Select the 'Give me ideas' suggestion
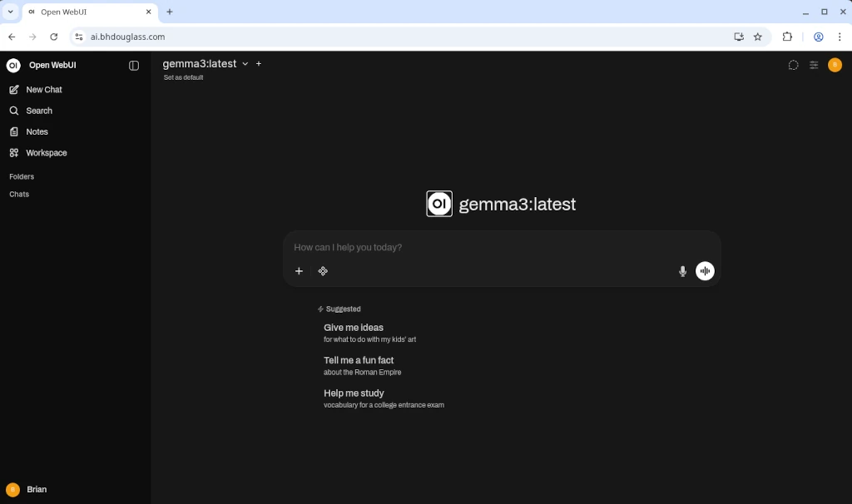 point(370,333)
